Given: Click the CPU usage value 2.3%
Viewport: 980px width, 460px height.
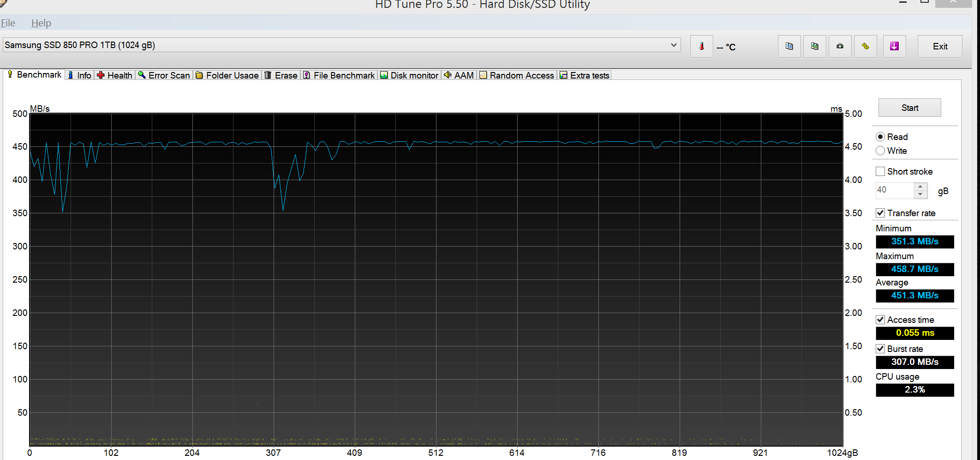Looking at the screenshot, I should click(914, 390).
